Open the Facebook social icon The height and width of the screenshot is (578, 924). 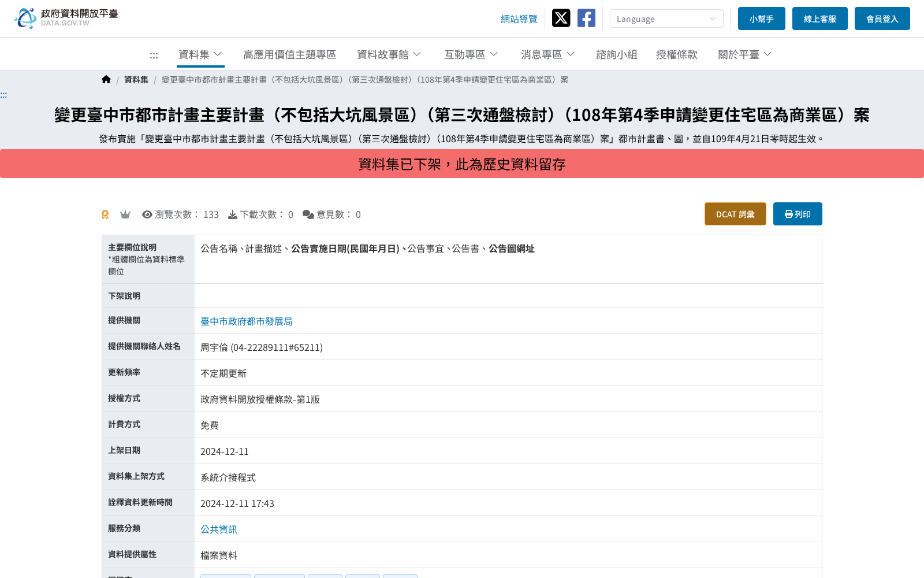point(586,18)
